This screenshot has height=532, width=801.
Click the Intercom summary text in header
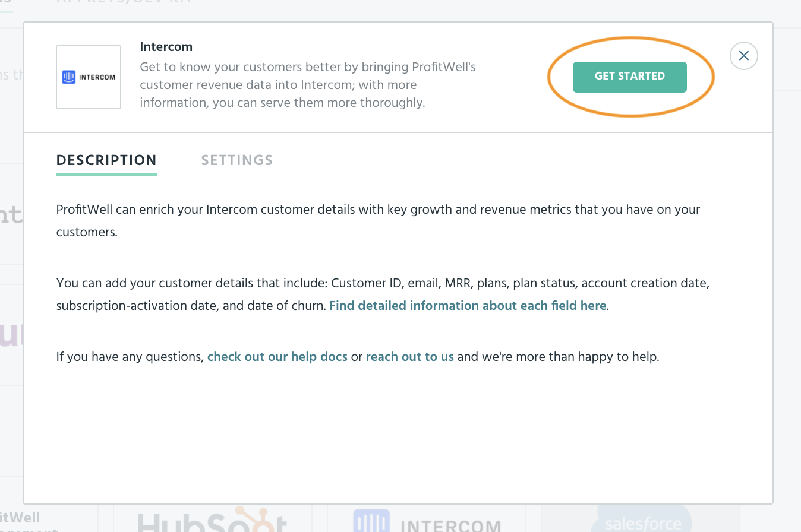(x=308, y=85)
